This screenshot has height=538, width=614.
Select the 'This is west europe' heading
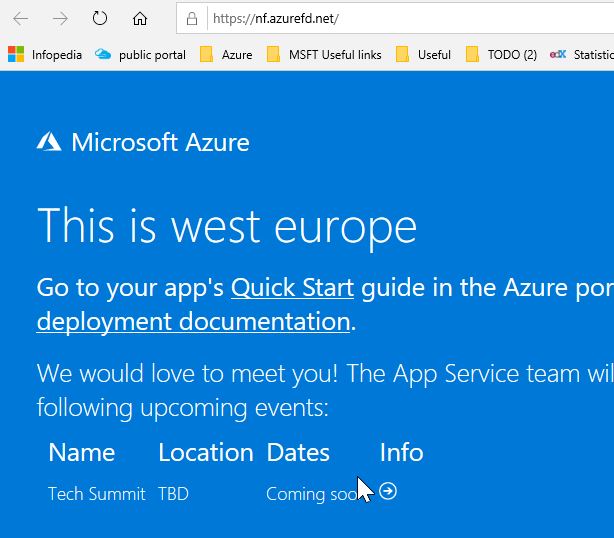pos(227,226)
